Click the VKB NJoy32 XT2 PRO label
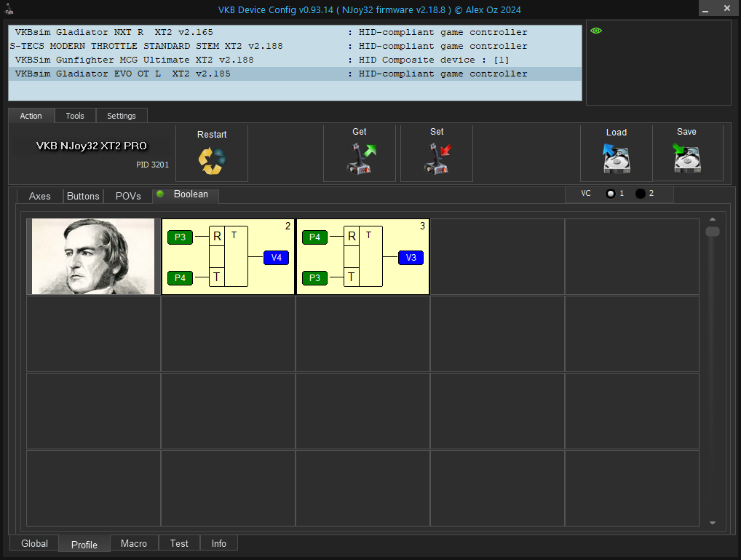741x560 pixels. pos(92,146)
